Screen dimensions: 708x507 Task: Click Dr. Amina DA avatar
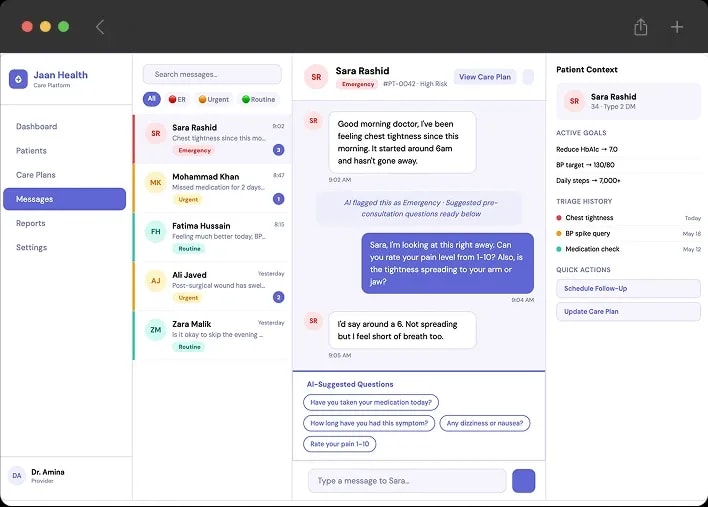pos(17,475)
